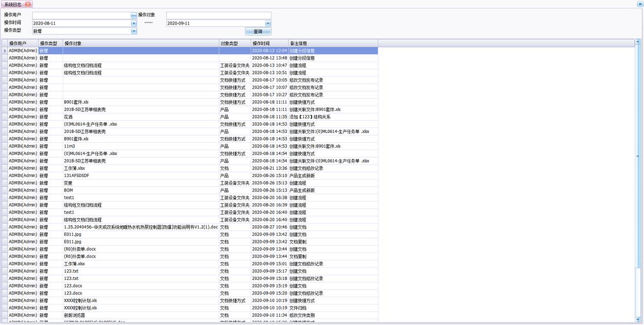Close the panel using the top-right X icon
The image size is (644, 325).
click(x=639, y=4)
